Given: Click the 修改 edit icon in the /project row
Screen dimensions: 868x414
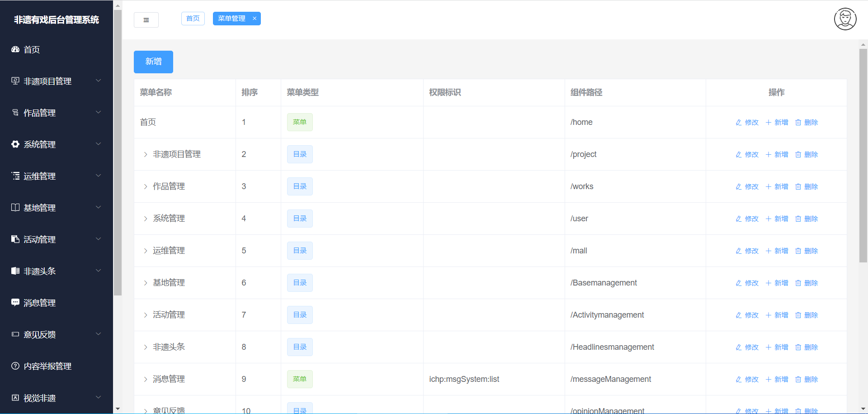Looking at the screenshot, I should 739,155.
